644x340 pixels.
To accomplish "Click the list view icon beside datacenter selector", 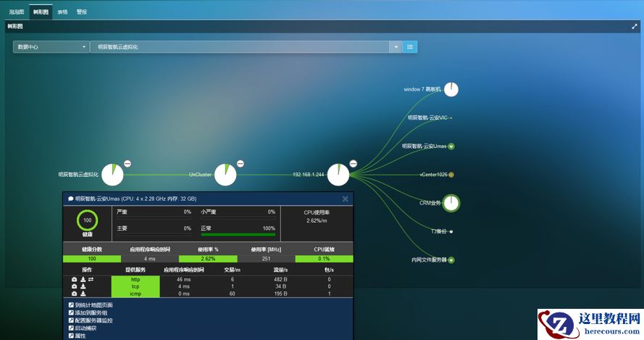I will (410, 47).
